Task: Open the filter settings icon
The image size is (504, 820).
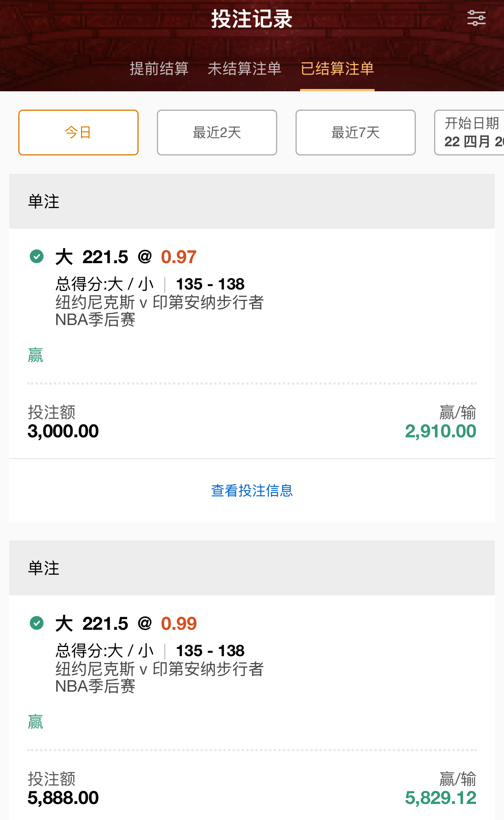Action: [x=476, y=18]
